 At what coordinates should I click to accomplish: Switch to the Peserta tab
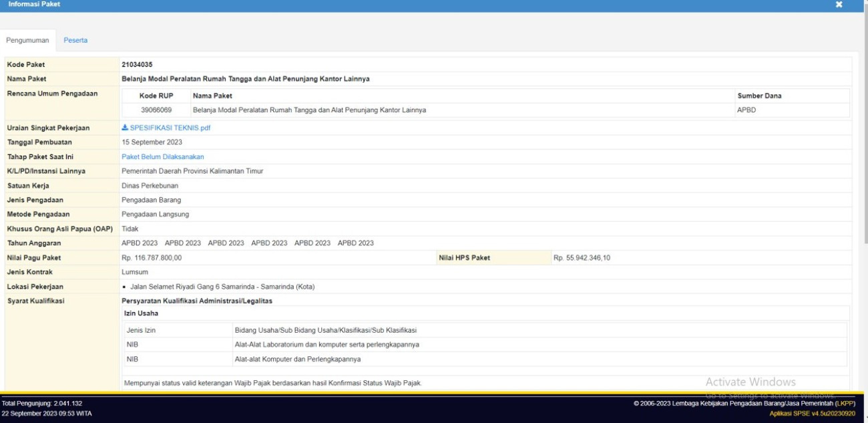(75, 40)
